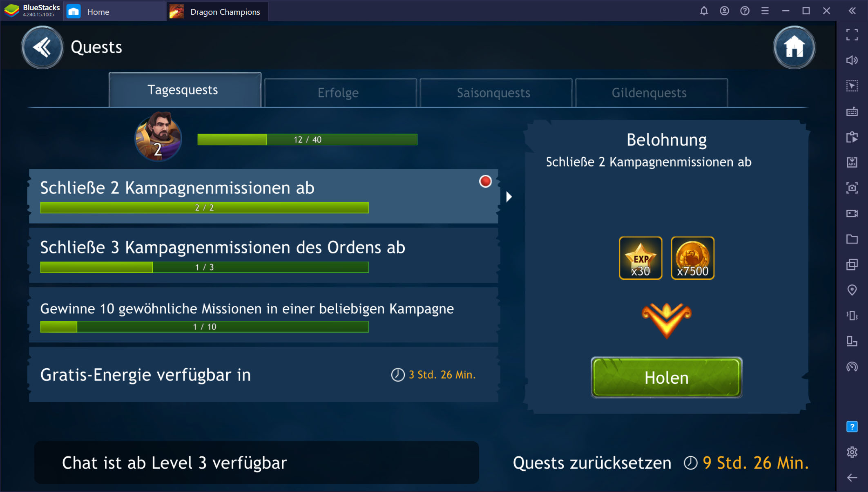The height and width of the screenshot is (492, 868).
Task: Switch to the Gildenquests tab
Action: 649,92
